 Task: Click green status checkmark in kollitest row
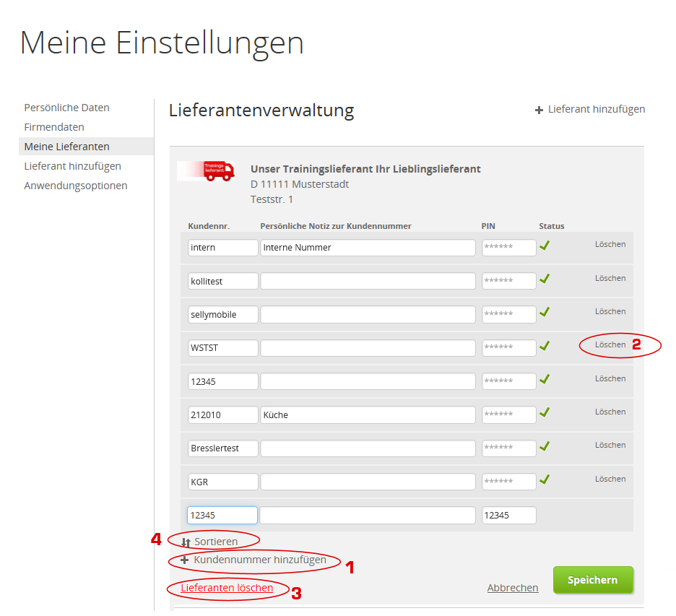(545, 279)
